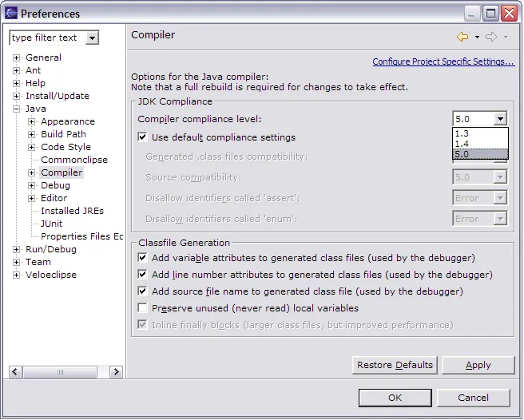This screenshot has height=420, width=524.
Task: Collapse the Java tree node
Action: tap(16, 109)
